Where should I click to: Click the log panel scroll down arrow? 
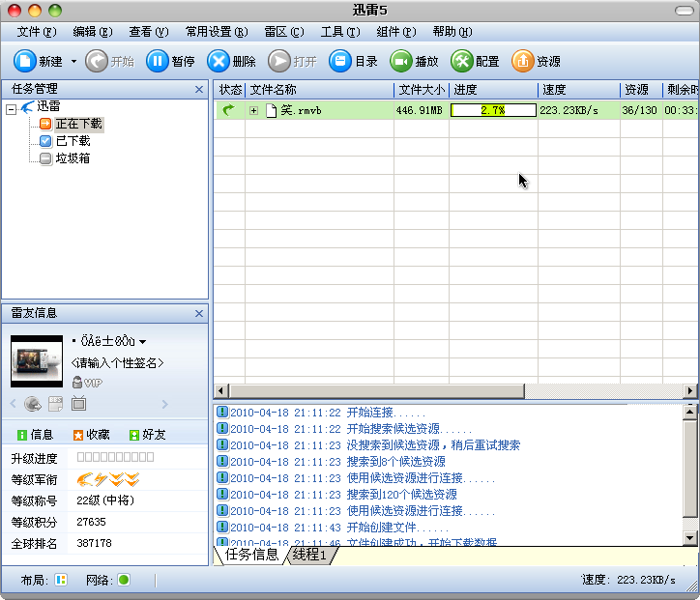[689, 537]
